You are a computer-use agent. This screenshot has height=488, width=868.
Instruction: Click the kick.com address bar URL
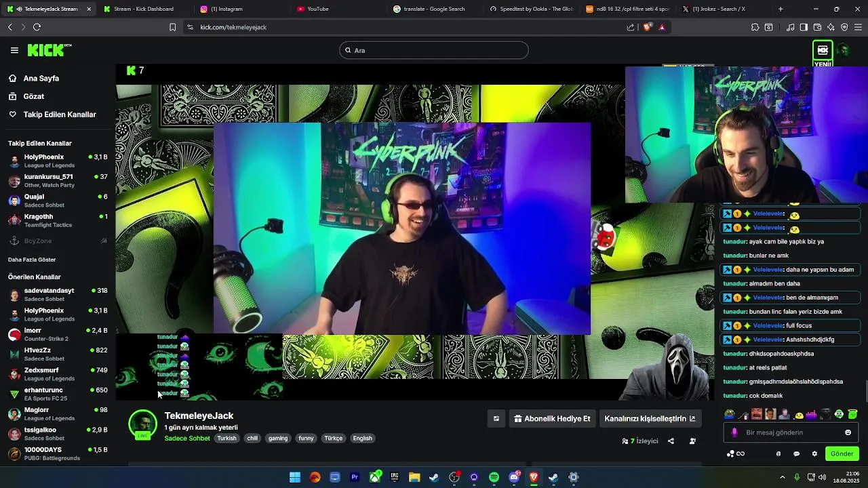[x=233, y=27]
